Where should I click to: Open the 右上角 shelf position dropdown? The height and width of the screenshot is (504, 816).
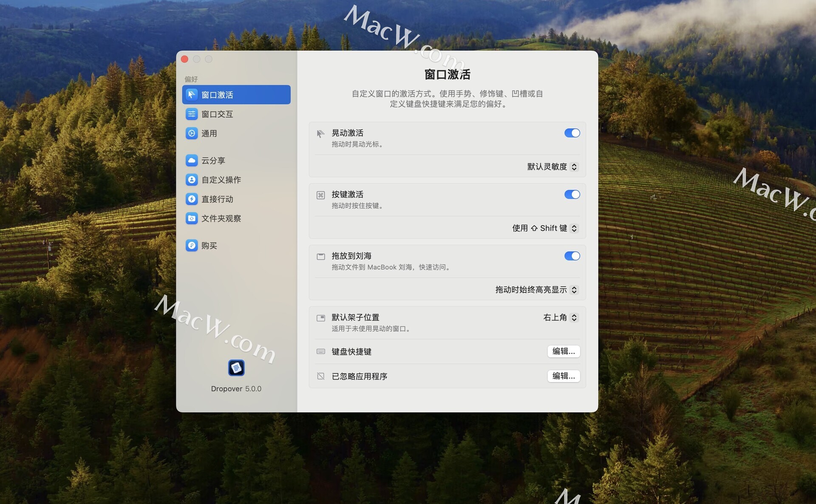click(561, 317)
